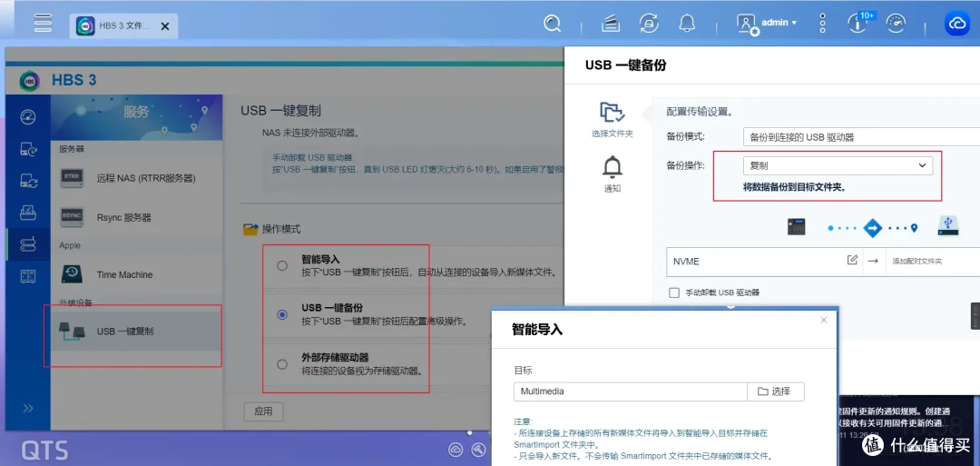Enable 手动卸载 USB 驱动器 checkbox

coord(673,292)
